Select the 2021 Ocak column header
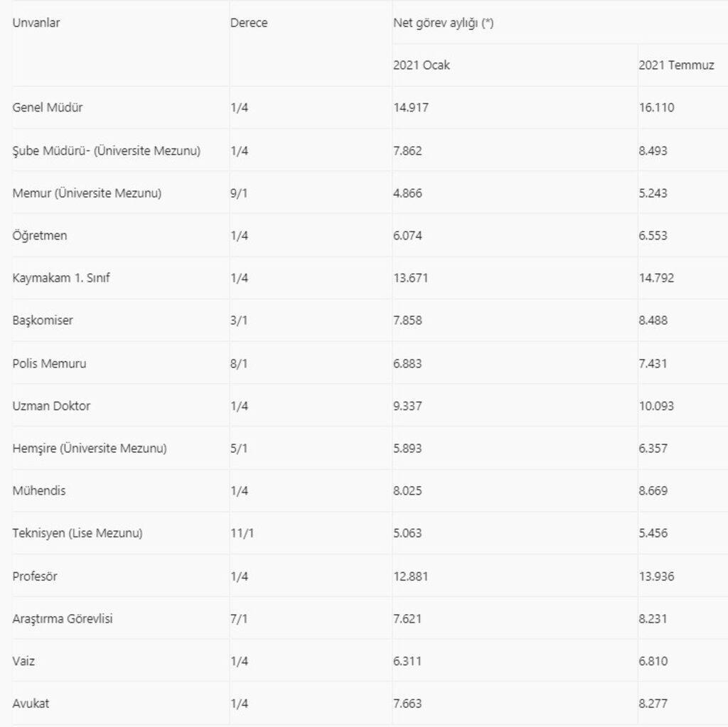 (x=422, y=65)
